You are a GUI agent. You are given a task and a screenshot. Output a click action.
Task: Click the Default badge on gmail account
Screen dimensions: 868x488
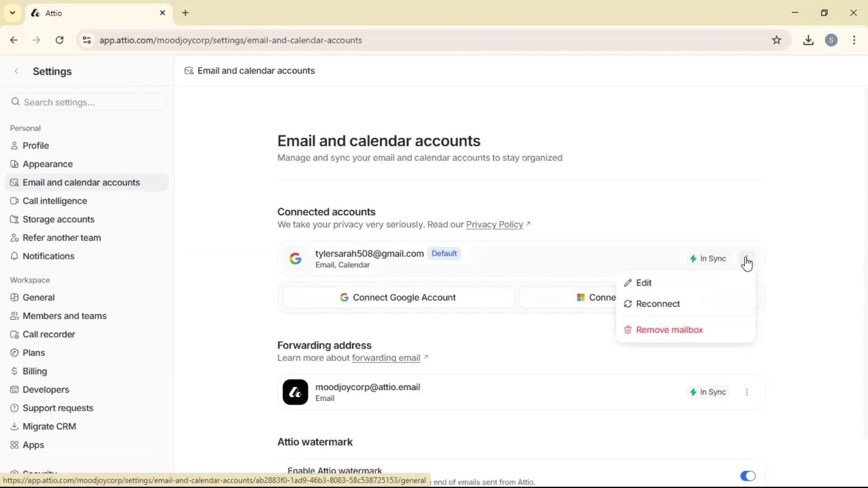pyautogui.click(x=444, y=253)
